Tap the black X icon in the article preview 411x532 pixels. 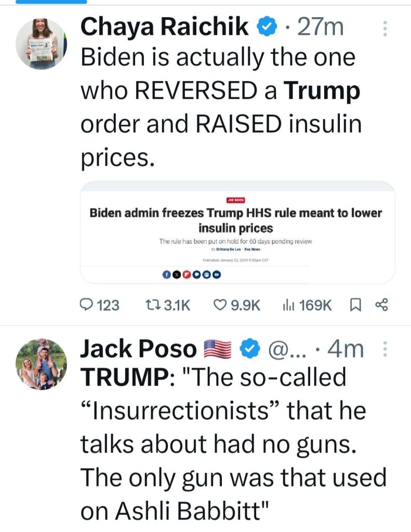(x=176, y=275)
